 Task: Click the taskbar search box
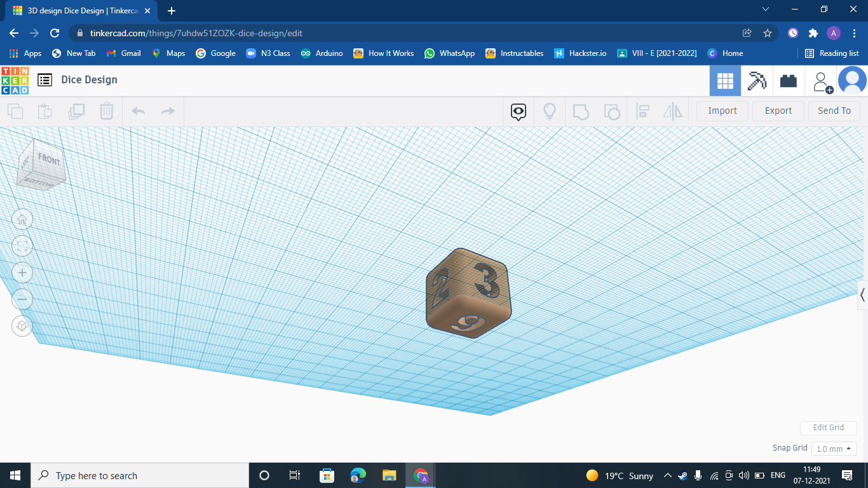click(x=140, y=475)
